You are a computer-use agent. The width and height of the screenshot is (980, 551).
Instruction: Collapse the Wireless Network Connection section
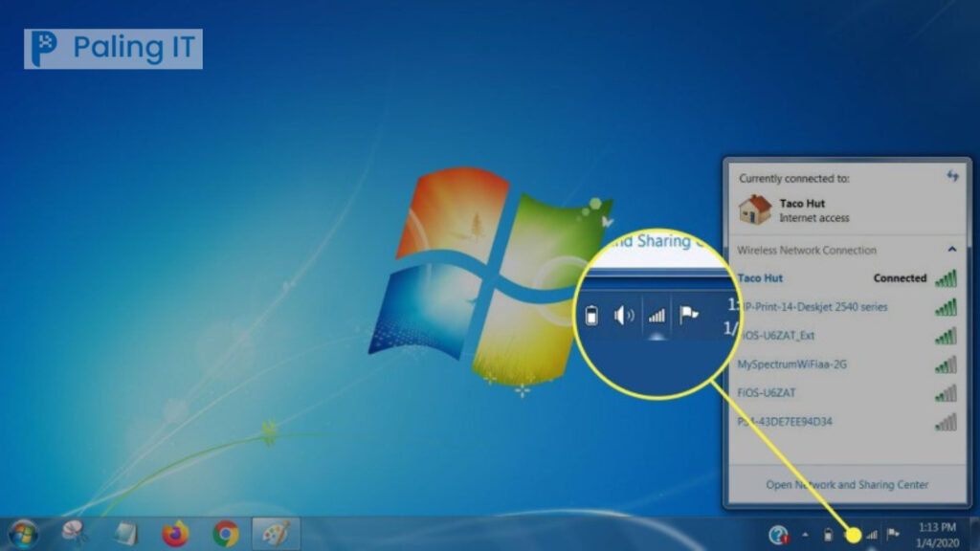click(952, 250)
